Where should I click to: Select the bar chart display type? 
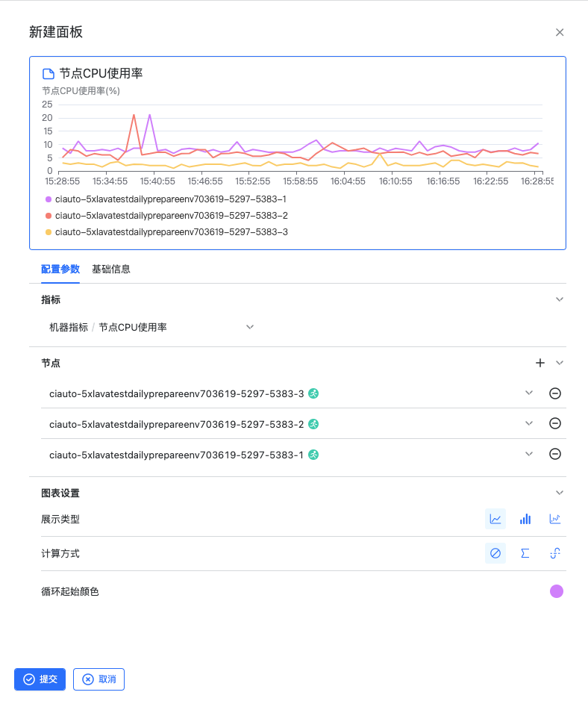[525, 519]
